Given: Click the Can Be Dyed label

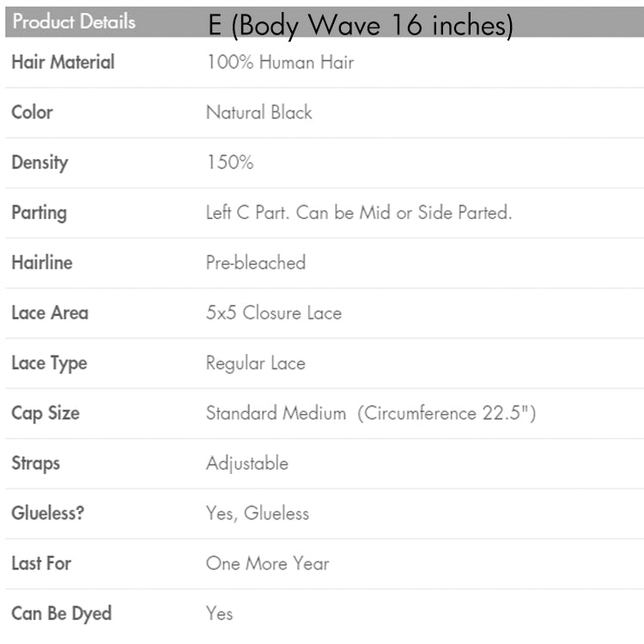Looking at the screenshot, I should pos(62,615).
